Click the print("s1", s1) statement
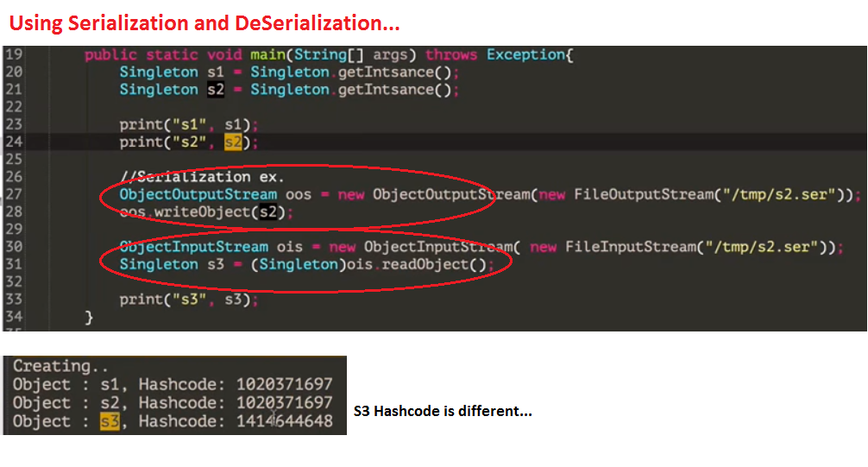868x467 pixels. (x=189, y=124)
